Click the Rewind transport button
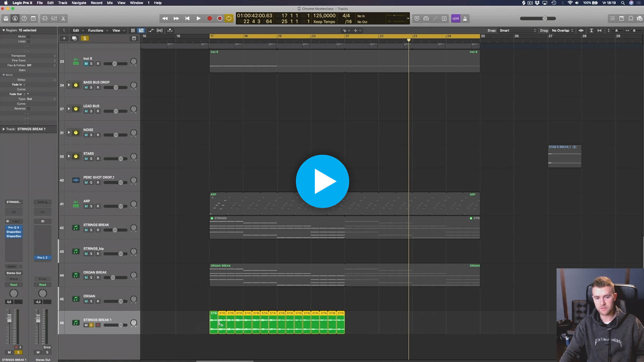644x362 pixels. (x=165, y=18)
